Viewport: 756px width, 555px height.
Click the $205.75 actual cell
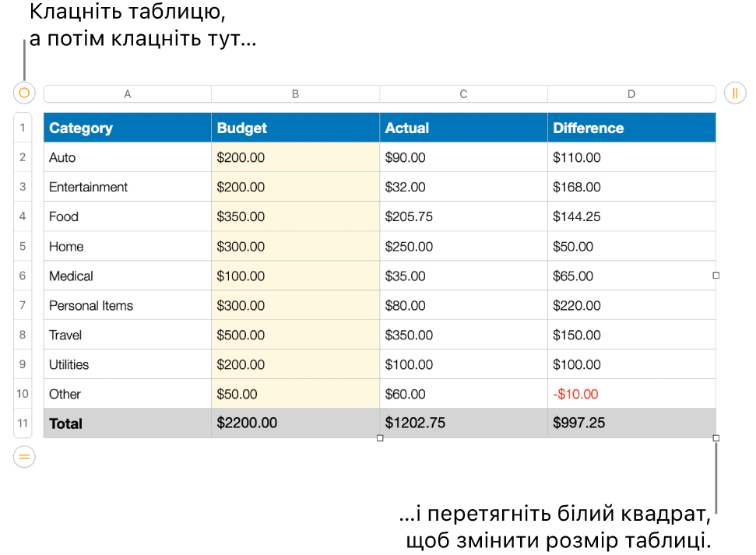pos(463,216)
